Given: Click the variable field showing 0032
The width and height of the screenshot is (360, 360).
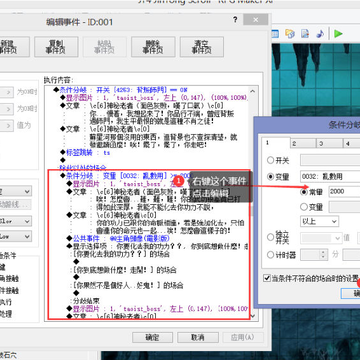Looking at the screenshot, I should click(330, 177).
